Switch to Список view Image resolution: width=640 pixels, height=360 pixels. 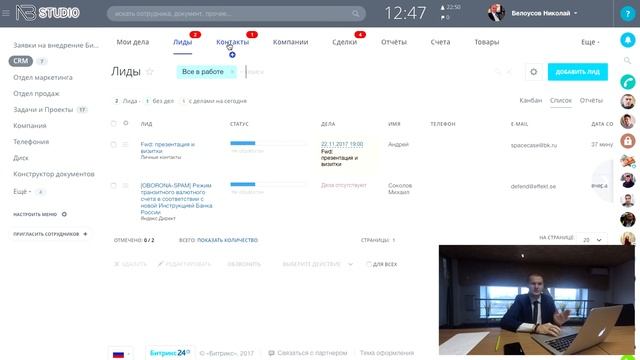tap(561, 100)
